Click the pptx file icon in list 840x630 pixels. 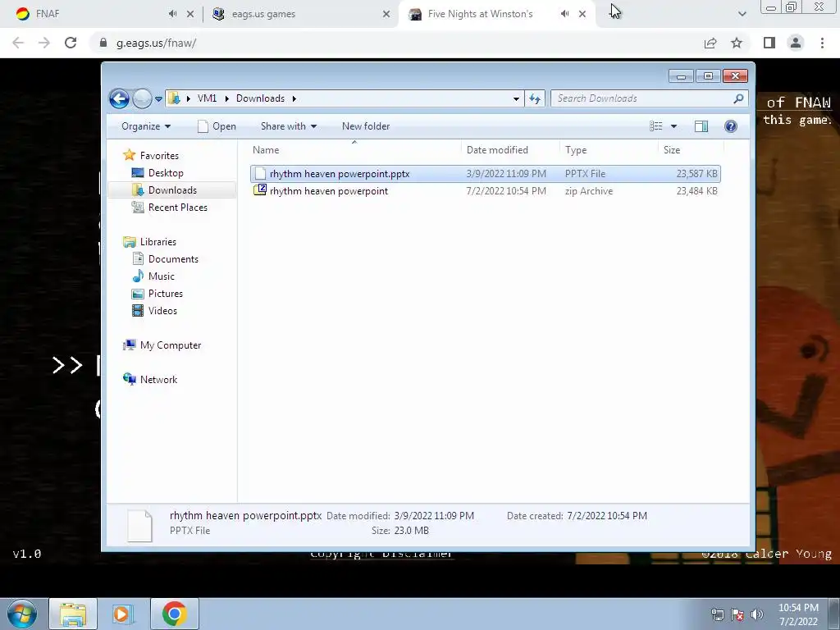coord(260,174)
